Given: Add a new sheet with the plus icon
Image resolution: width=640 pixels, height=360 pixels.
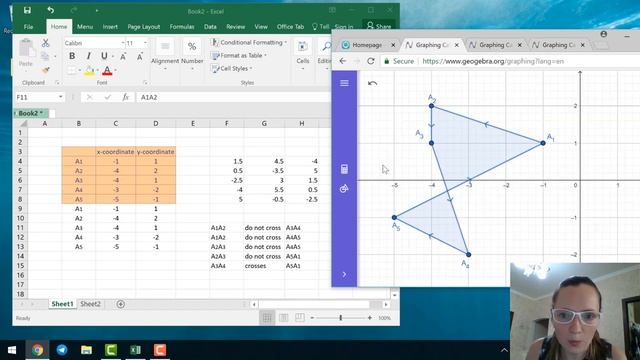Looking at the screenshot, I should 120,304.
